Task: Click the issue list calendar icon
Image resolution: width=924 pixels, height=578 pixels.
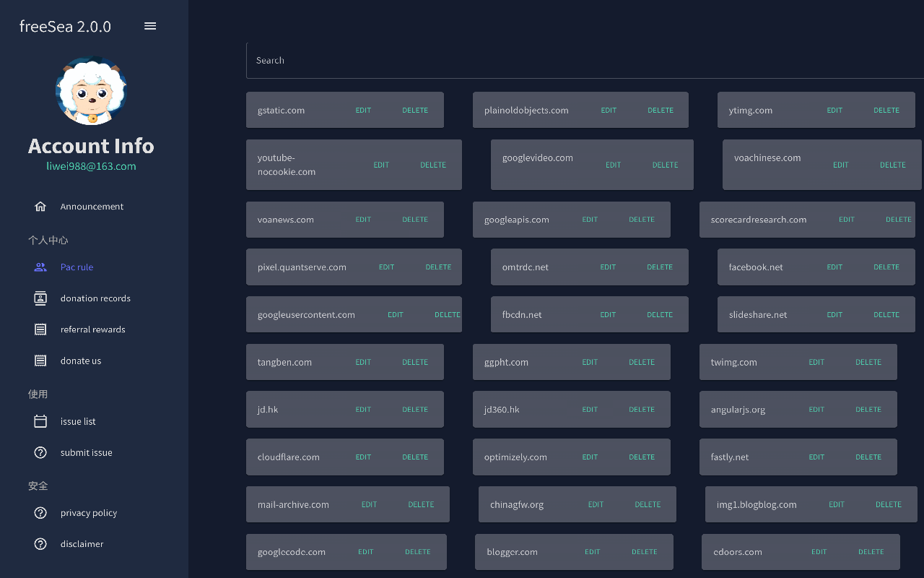Action: tap(40, 421)
